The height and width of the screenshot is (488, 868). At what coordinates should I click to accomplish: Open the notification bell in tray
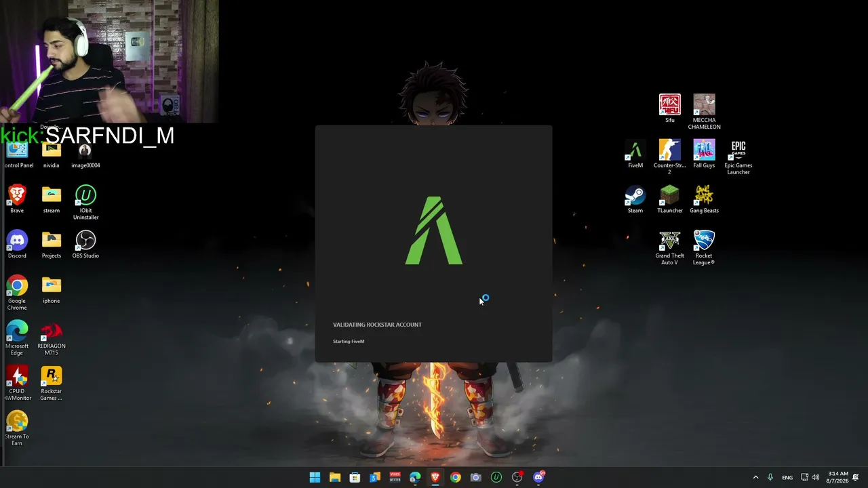tap(856, 477)
